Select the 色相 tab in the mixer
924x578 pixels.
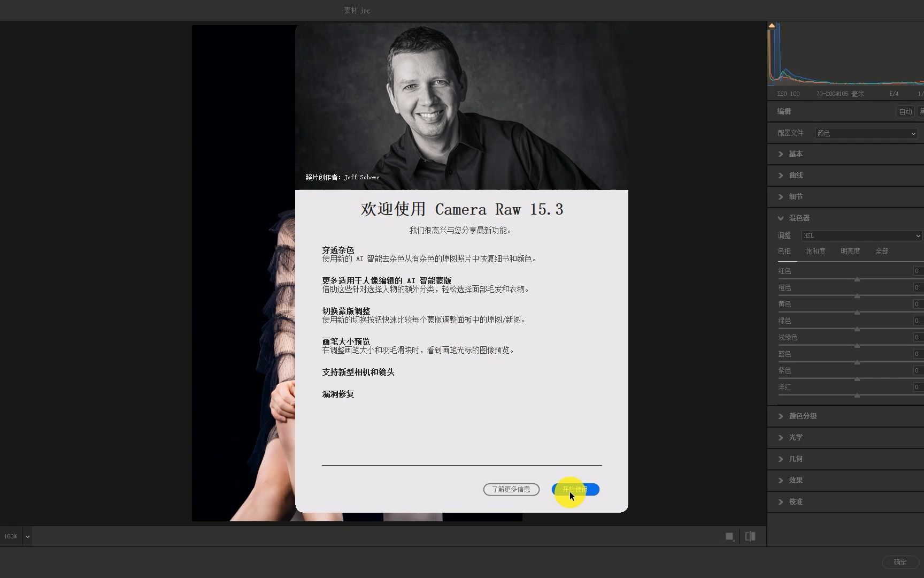(x=785, y=251)
